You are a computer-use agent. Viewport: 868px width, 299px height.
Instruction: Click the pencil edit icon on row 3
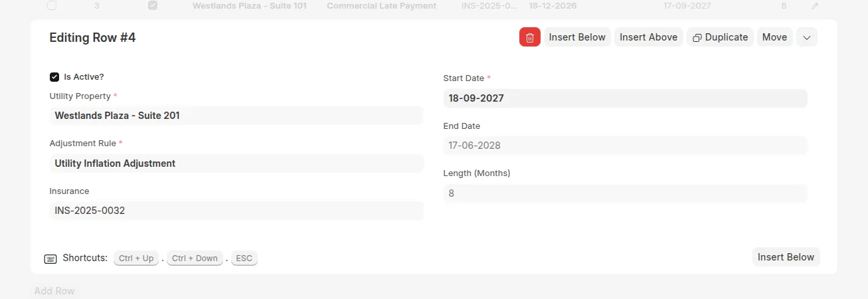point(815,6)
